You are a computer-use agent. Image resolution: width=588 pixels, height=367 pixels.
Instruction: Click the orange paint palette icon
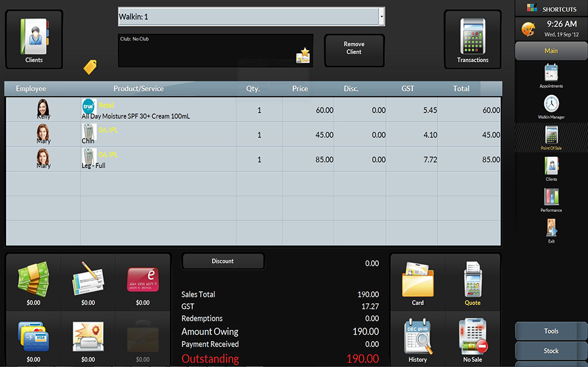pyautogui.click(x=529, y=29)
